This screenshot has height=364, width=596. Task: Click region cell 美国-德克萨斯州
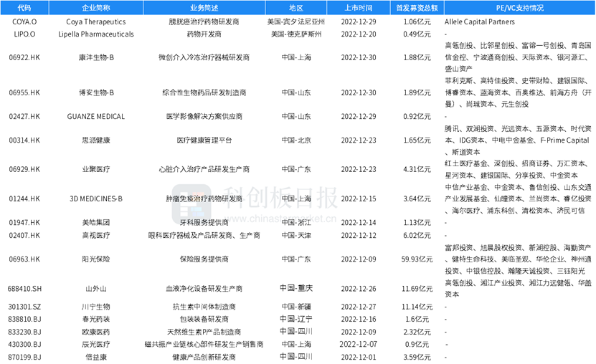coord(296,34)
